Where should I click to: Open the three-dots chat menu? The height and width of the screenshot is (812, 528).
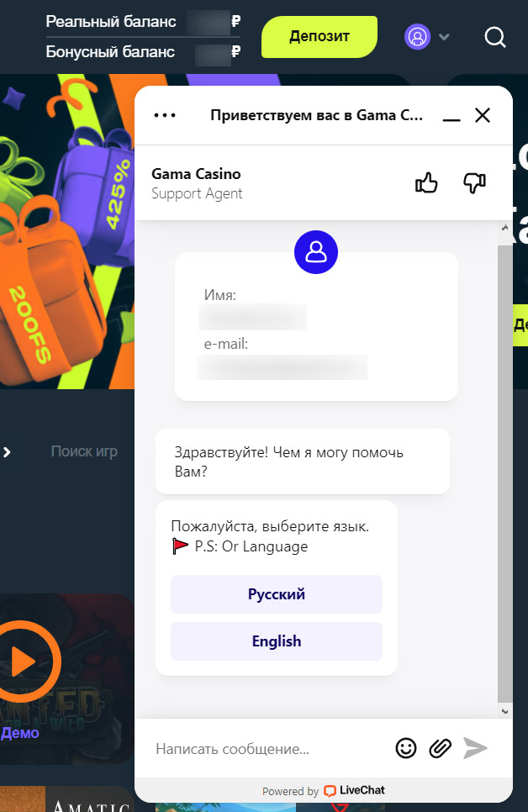(x=165, y=115)
